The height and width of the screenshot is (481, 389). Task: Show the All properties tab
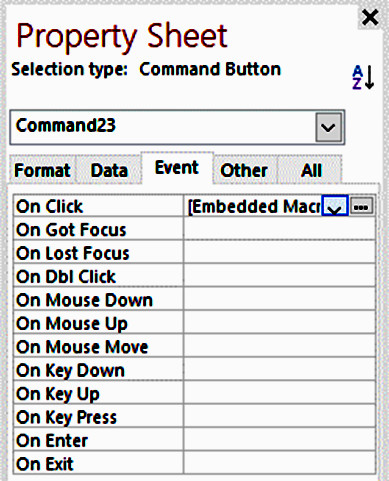(311, 170)
